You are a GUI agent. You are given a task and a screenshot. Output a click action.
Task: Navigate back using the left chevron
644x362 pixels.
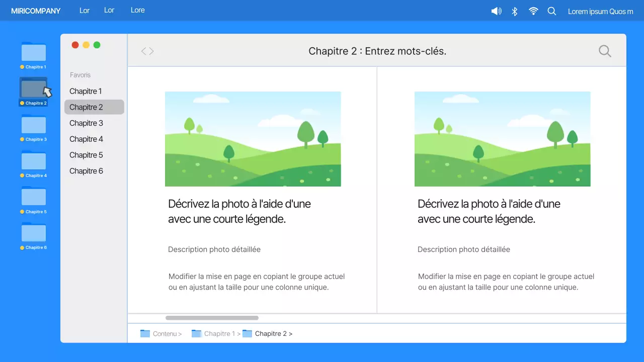tap(144, 50)
